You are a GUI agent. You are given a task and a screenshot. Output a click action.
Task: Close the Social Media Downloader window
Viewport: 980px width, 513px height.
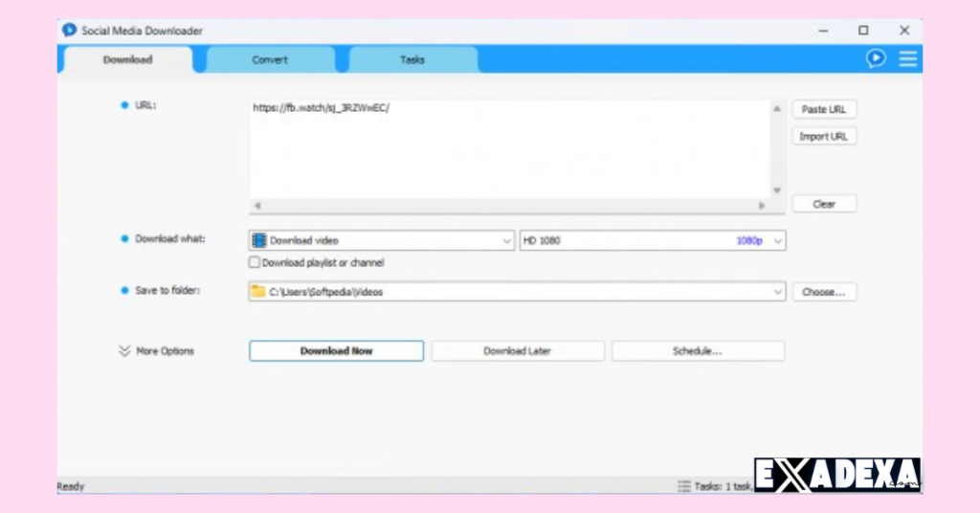coord(904,31)
